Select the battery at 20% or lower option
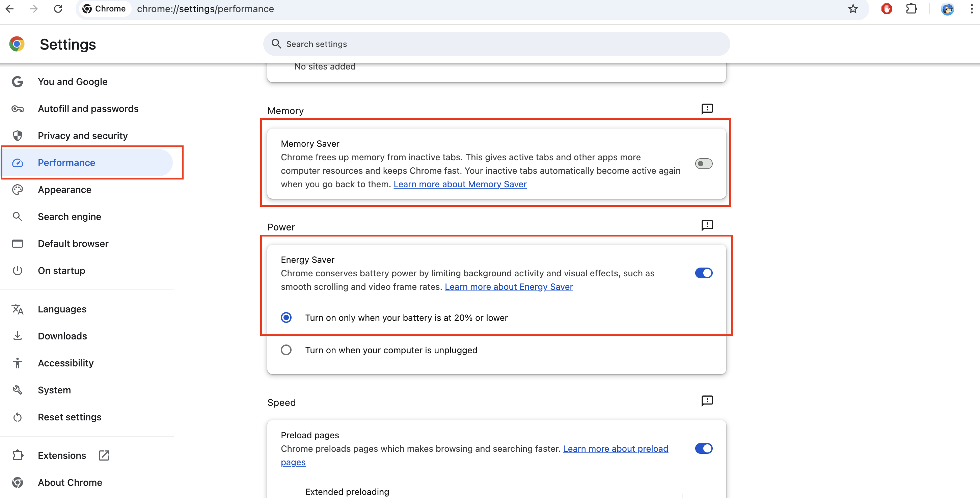The image size is (980, 498). click(x=286, y=318)
